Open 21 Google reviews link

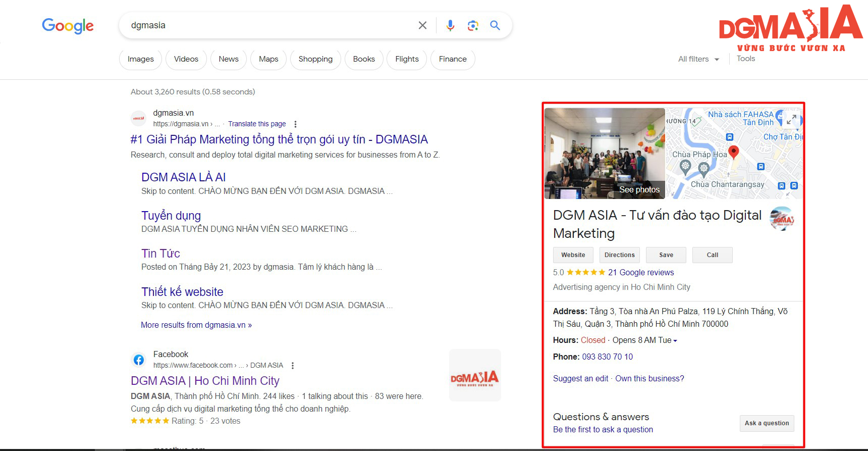641,273
